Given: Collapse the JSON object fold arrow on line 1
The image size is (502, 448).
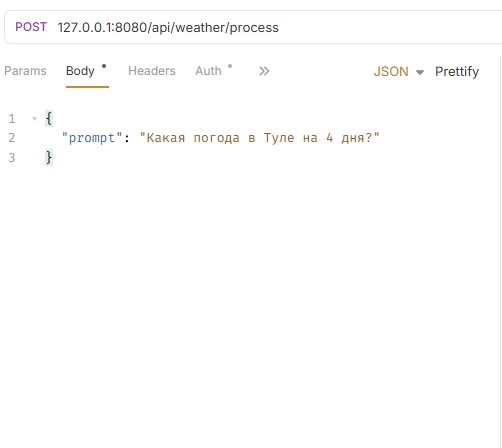Looking at the screenshot, I should (x=34, y=119).
